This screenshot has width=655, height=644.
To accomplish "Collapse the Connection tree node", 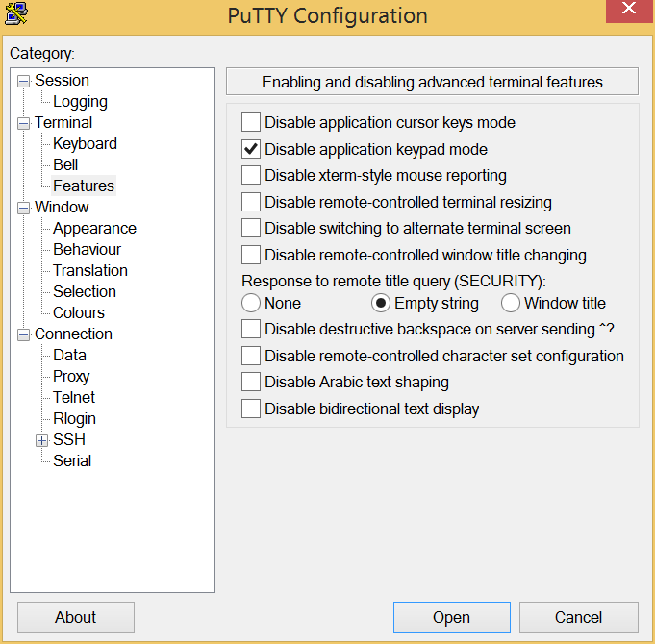I will coord(24,334).
